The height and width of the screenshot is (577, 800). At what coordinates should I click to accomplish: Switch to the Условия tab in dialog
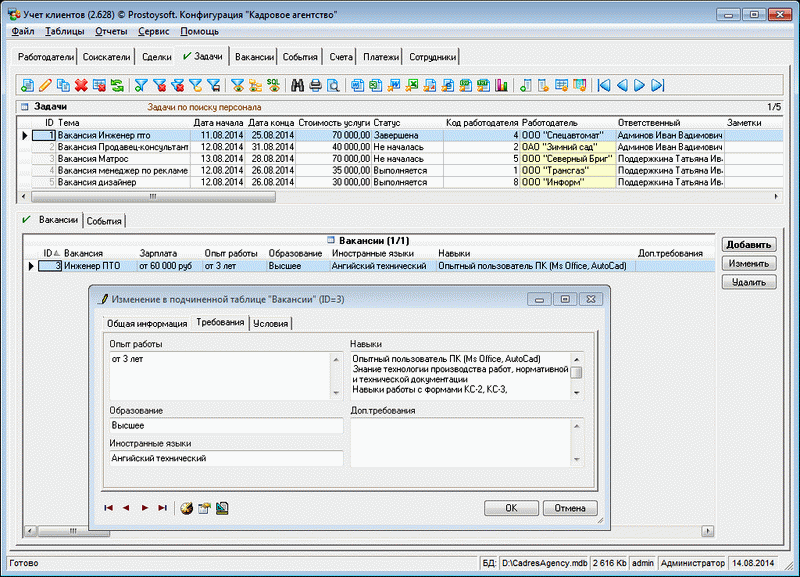270,323
